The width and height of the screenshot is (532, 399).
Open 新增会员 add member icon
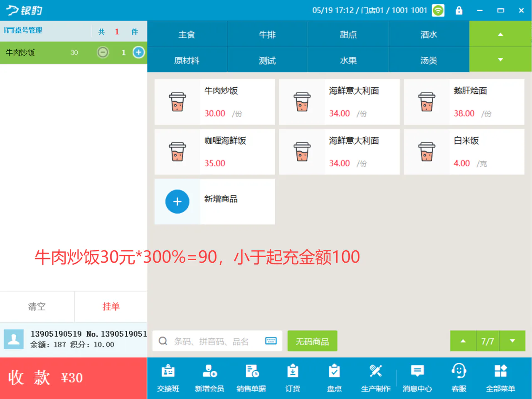click(209, 378)
